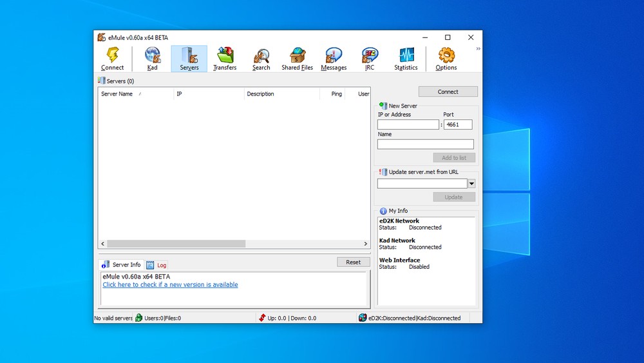This screenshot has height=363, width=644.
Task: Click the server list horizontal scrollbar thumb
Action: pos(176,244)
